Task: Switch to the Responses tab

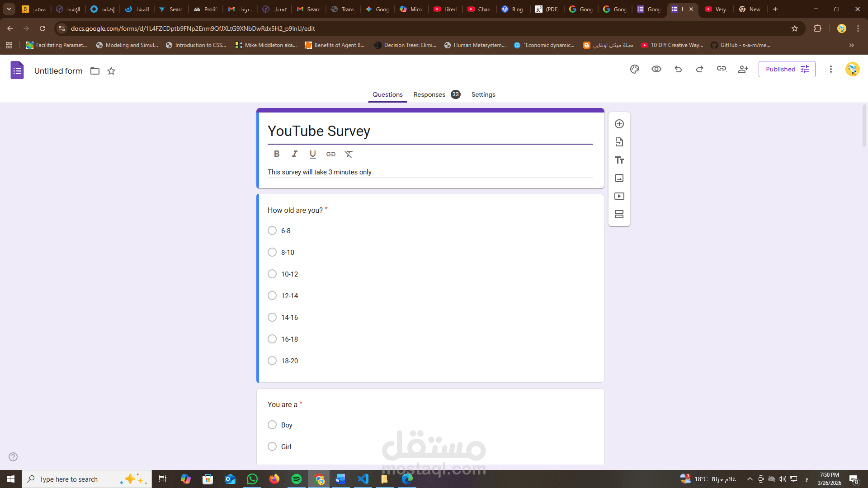Action: tap(429, 94)
